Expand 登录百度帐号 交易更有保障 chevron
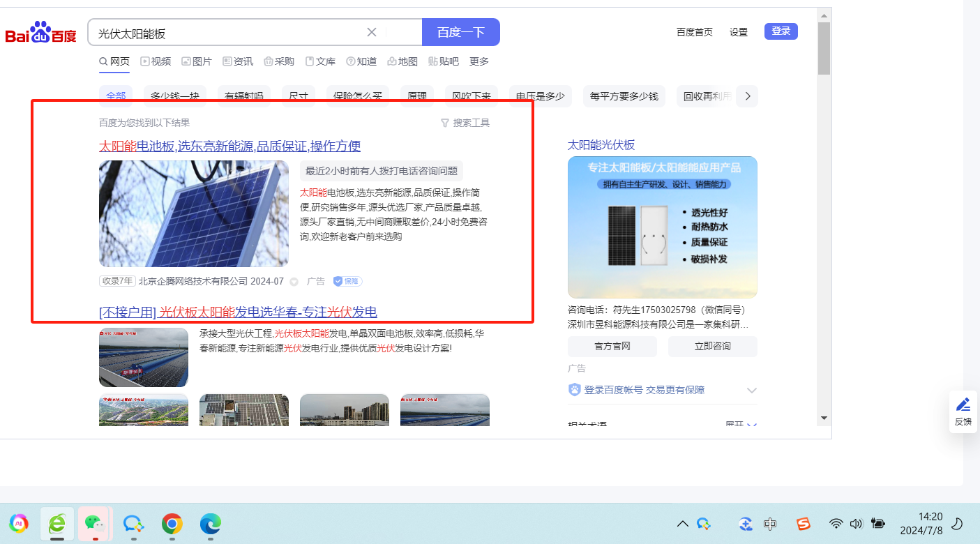This screenshot has width=980, height=544. pyautogui.click(x=751, y=391)
